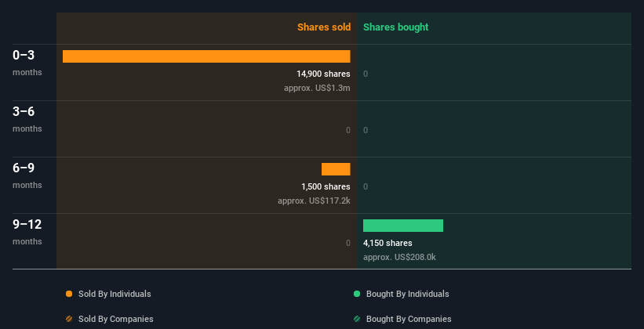Click the approx. US$1.3m amount
This screenshot has height=329, width=644.
tap(317, 88)
